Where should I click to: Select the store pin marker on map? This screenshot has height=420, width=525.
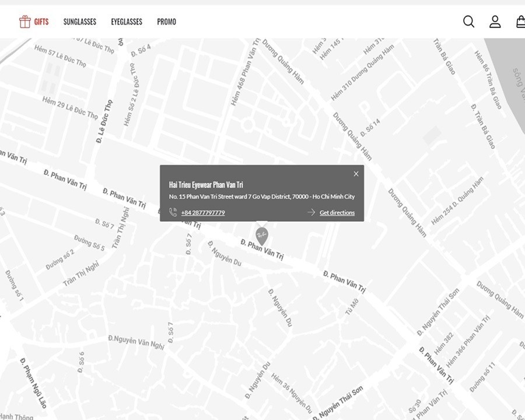(262, 236)
